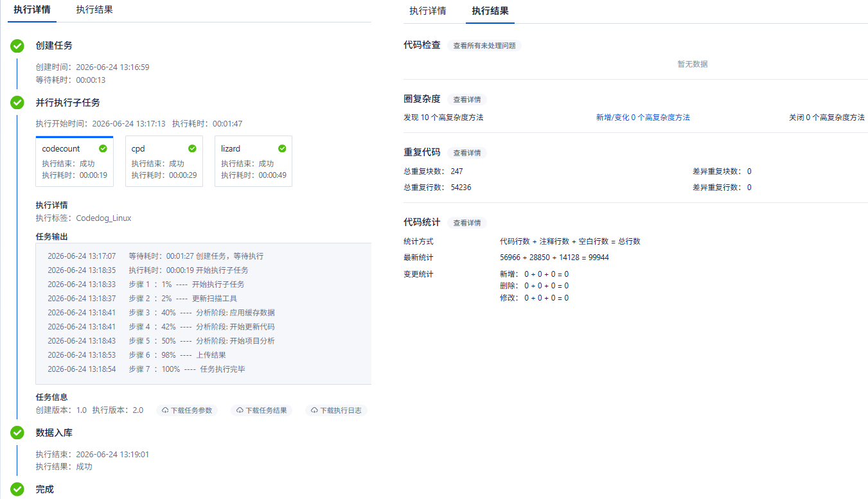Click the 总重复块数 value 247
The width and height of the screenshot is (868, 499).
click(x=457, y=171)
